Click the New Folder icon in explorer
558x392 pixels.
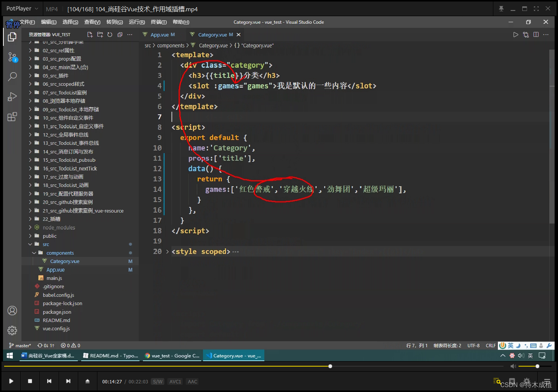click(x=100, y=35)
